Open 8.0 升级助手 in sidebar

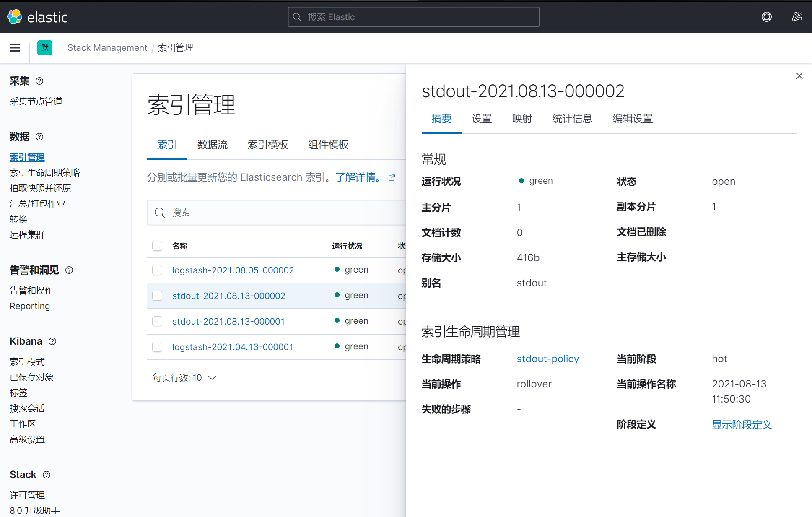pos(35,510)
